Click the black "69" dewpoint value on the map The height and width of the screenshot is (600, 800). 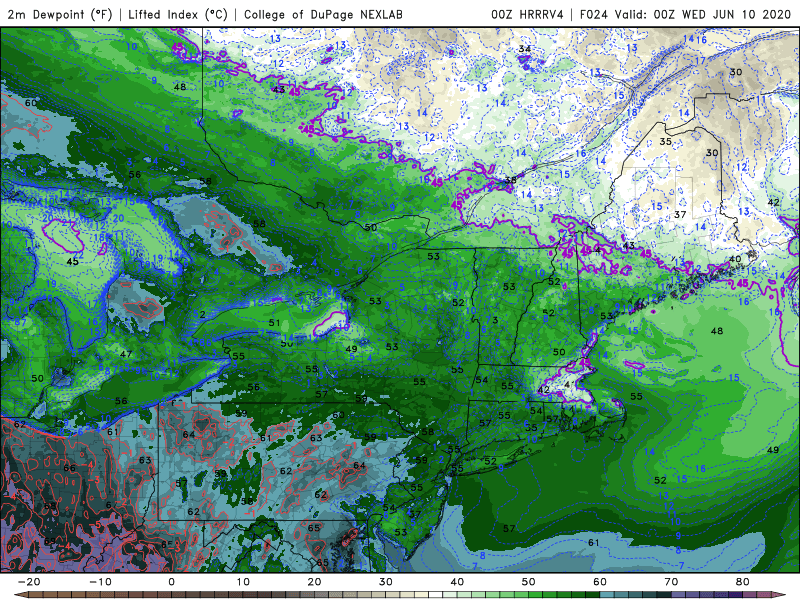(x=50, y=541)
